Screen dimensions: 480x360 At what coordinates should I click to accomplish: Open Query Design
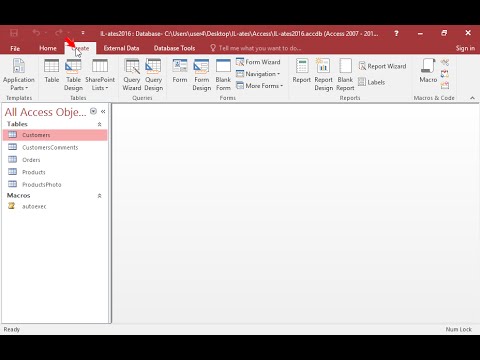click(154, 75)
